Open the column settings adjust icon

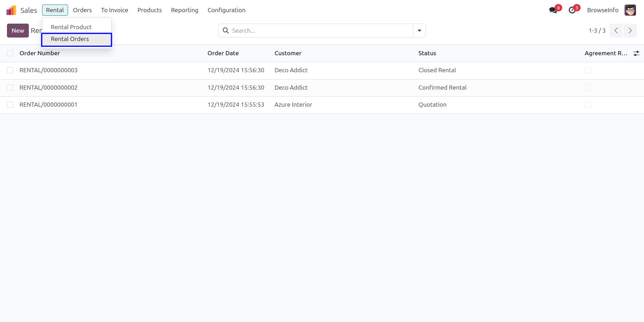[x=636, y=53]
